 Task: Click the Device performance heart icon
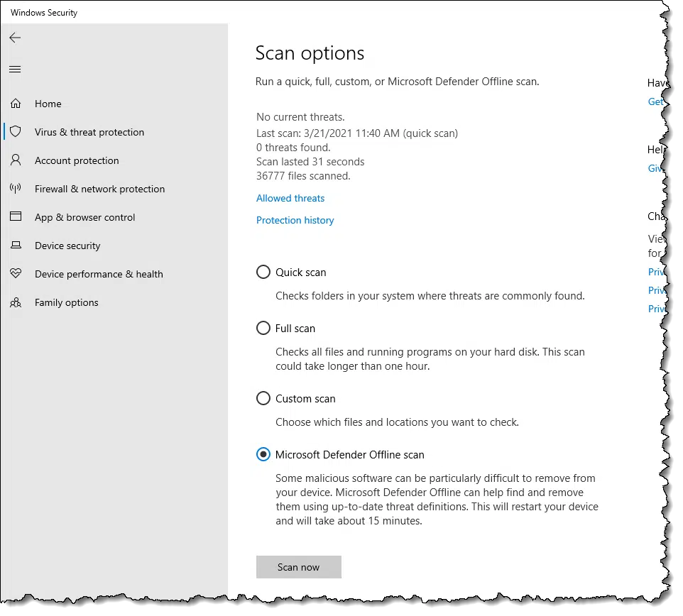16,273
